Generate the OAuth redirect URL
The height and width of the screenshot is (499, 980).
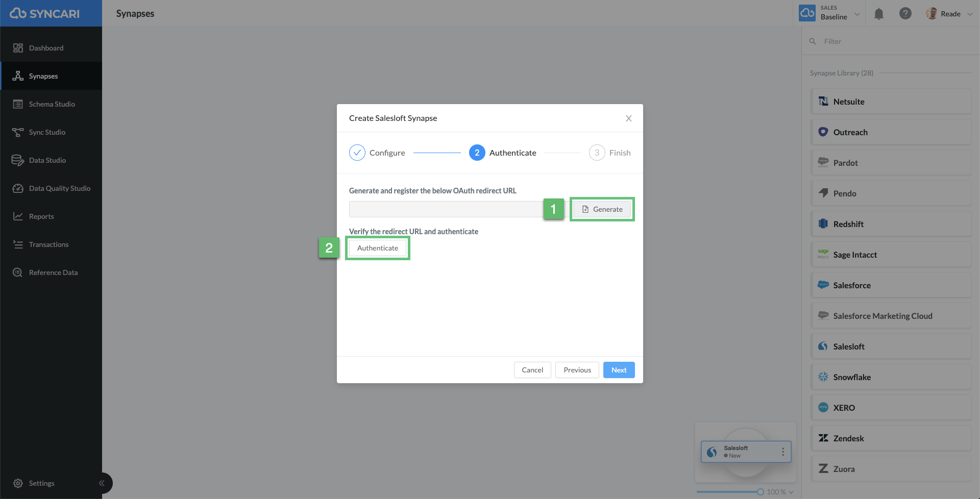point(602,209)
